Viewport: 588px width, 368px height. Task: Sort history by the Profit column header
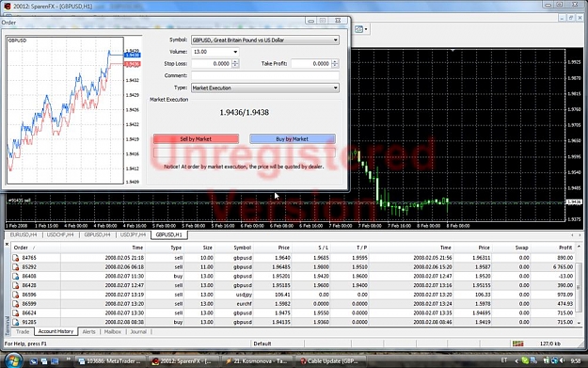point(565,248)
